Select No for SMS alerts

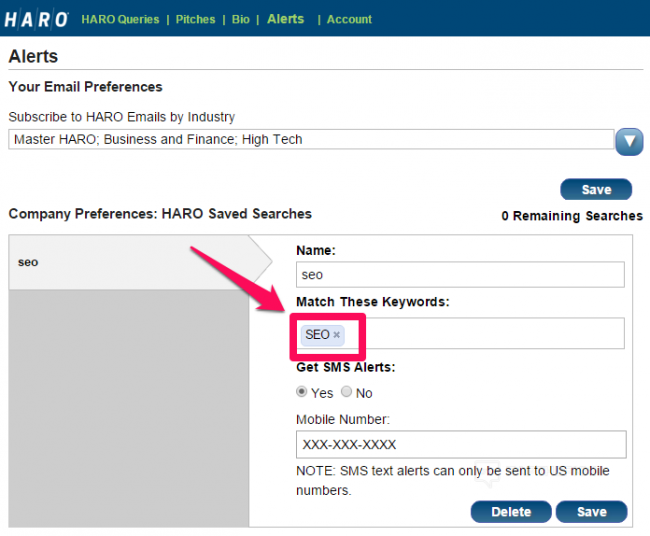pyautogui.click(x=347, y=392)
